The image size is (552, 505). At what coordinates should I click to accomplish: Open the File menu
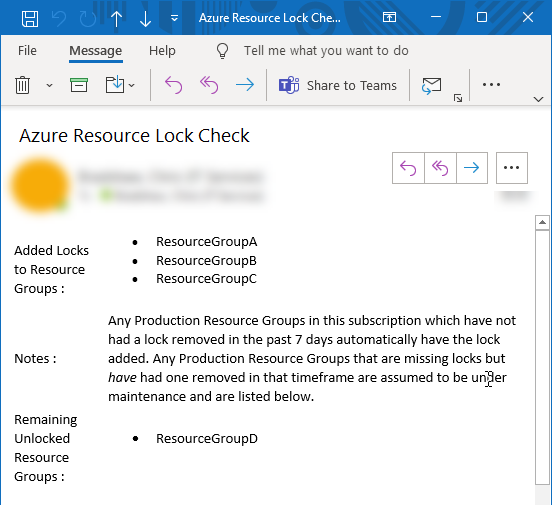click(x=27, y=51)
